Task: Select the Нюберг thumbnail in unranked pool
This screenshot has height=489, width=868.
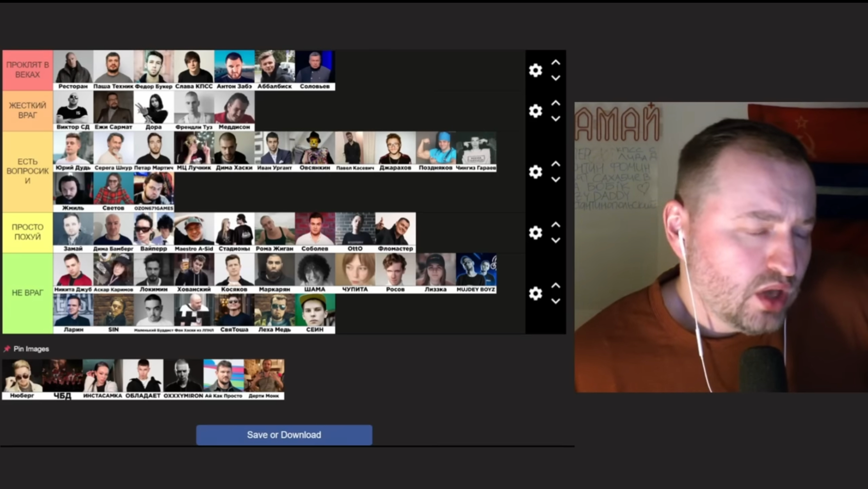Action: pyautogui.click(x=22, y=379)
